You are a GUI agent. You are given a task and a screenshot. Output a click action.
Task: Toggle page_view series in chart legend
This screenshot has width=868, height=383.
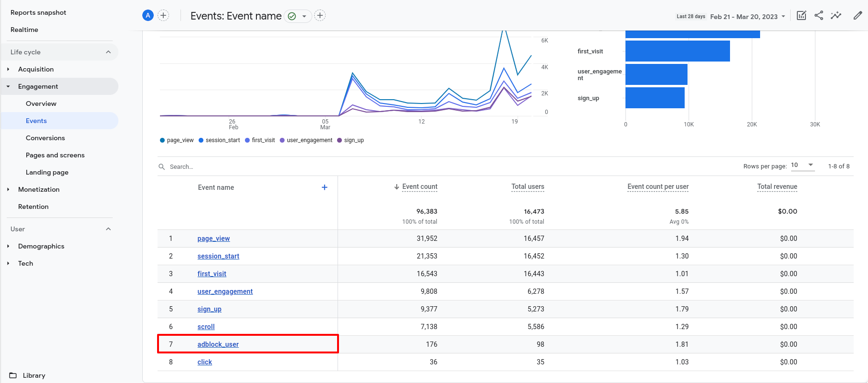click(x=177, y=140)
